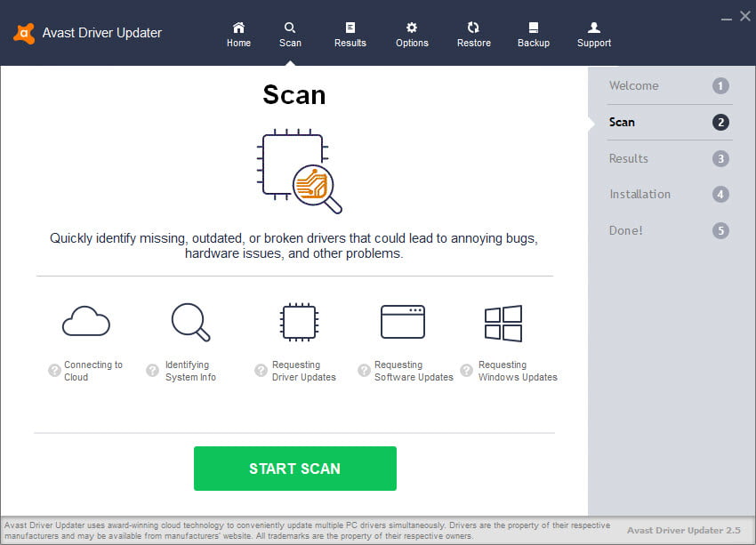Select the Done! step in sidebar
The image size is (756, 545).
pyautogui.click(x=669, y=230)
